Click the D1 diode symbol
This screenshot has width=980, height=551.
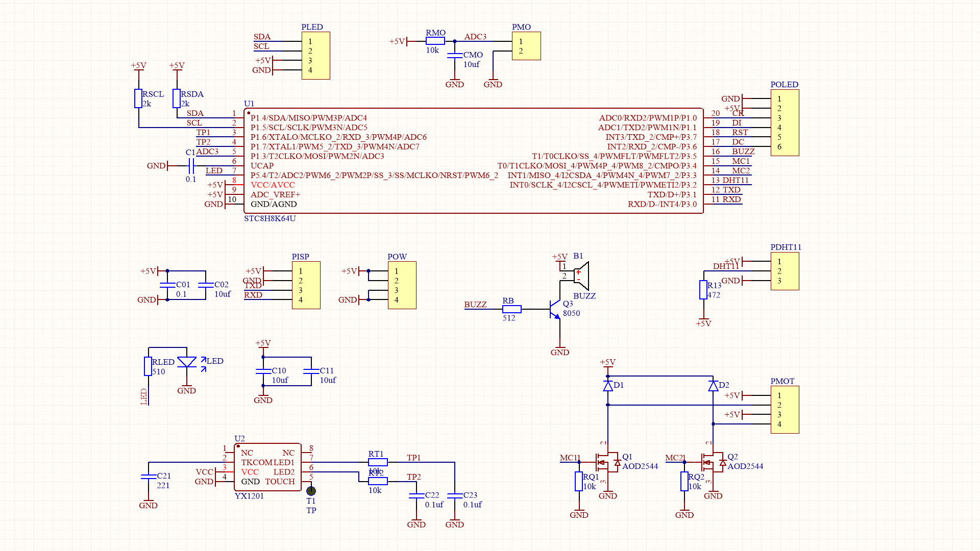[608, 386]
